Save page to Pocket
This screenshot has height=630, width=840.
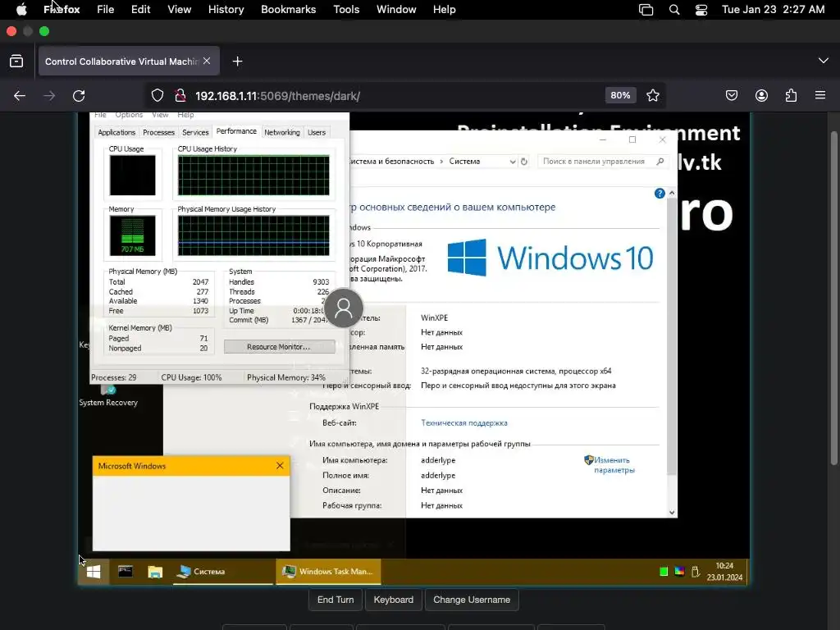(x=731, y=95)
